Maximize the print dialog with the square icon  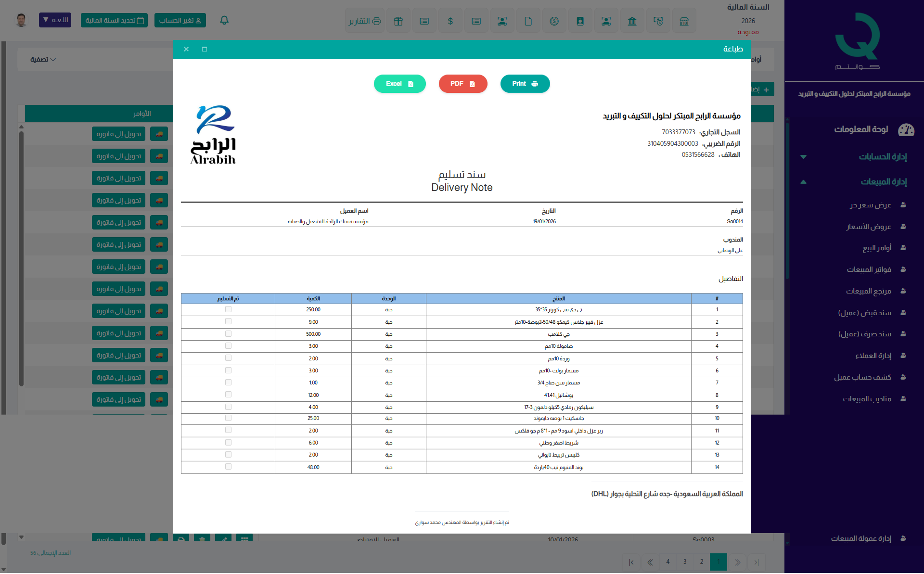point(205,49)
